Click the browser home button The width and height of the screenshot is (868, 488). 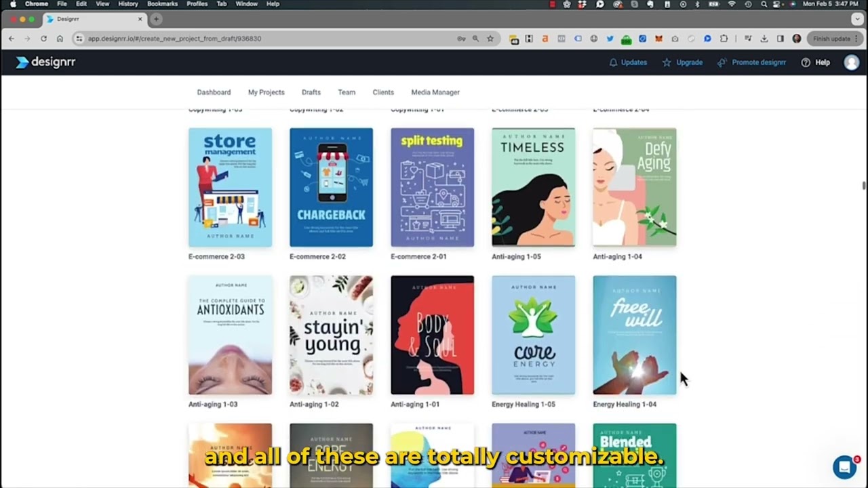(60, 39)
